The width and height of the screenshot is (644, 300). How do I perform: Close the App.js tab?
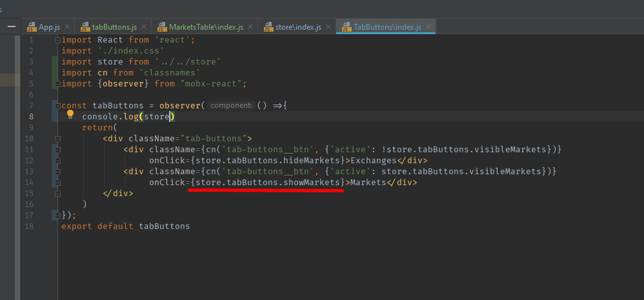[67, 26]
